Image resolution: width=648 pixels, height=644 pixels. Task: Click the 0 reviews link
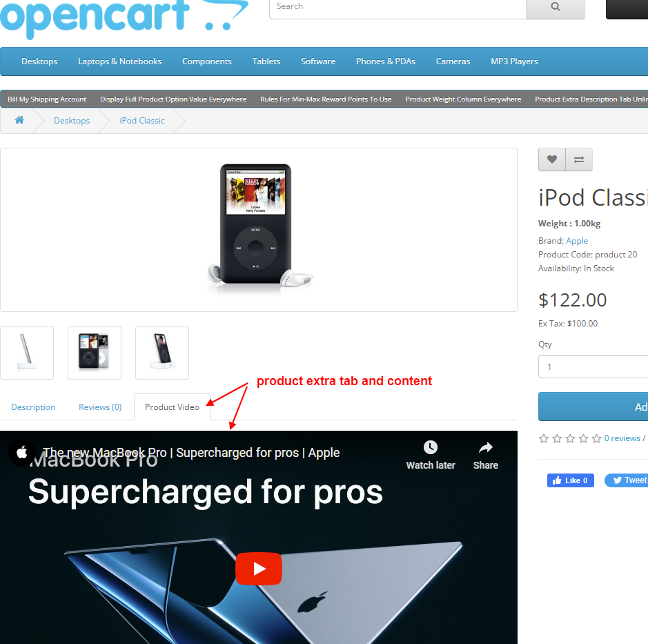(622, 438)
